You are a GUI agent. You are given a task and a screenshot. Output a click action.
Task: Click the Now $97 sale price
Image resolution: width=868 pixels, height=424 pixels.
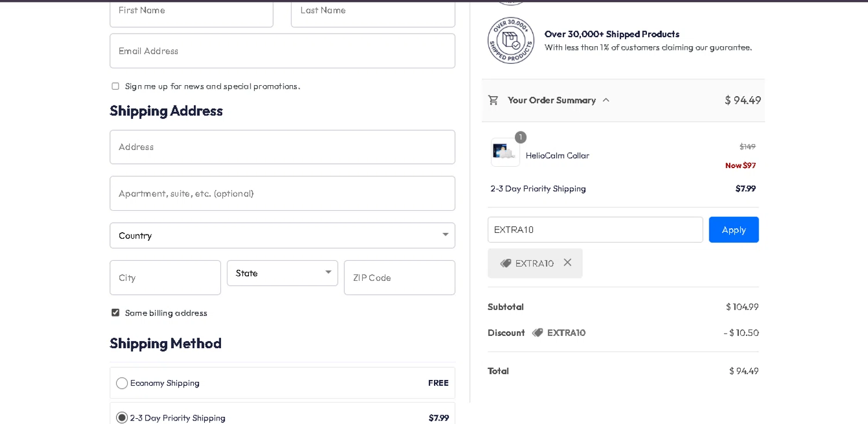tap(740, 166)
